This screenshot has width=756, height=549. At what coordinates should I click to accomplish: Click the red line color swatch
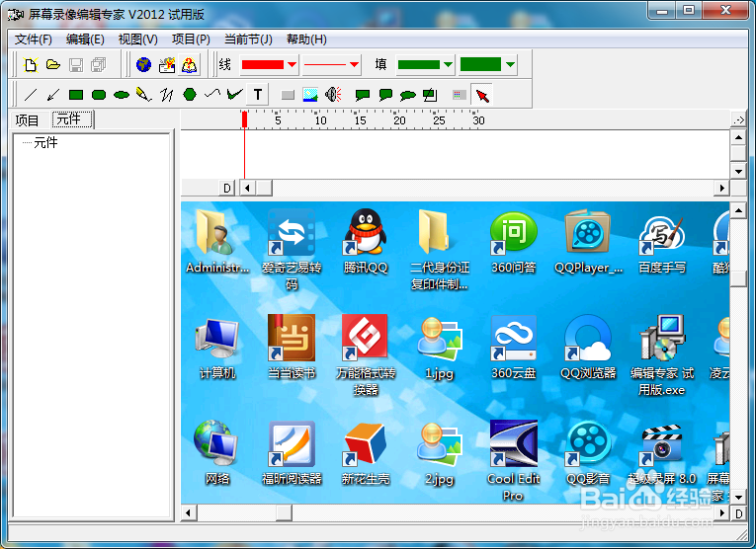click(x=263, y=64)
